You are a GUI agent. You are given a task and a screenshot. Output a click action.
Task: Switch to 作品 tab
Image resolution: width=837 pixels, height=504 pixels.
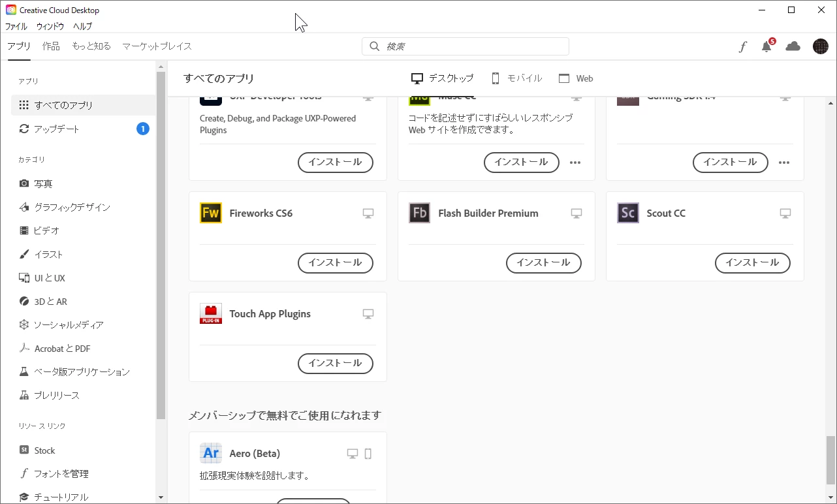click(x=51, y=46)
